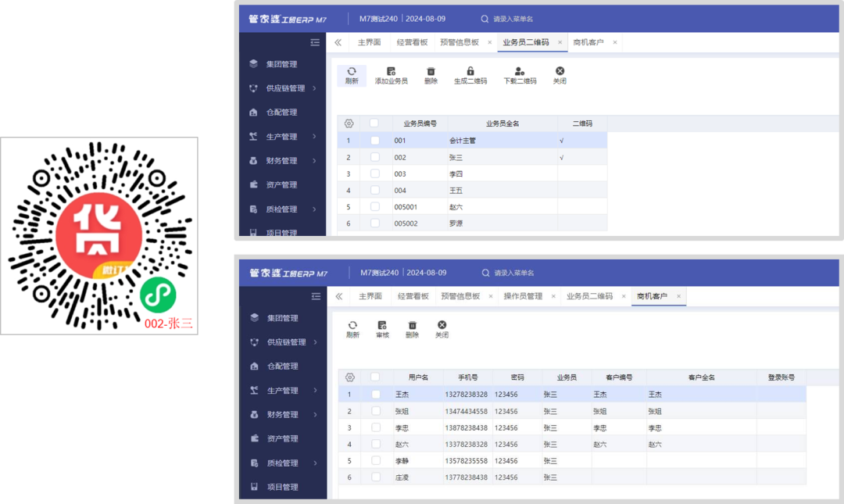Switch to 操作员管理 tab in bottom window
This screenshot has width=844, height=504.
click(523, 296)
